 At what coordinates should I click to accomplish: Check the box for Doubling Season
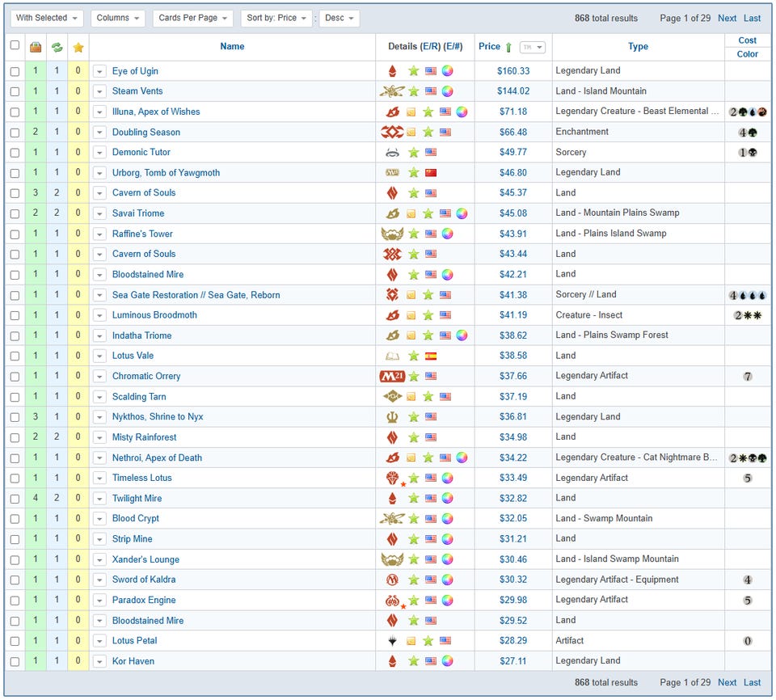pos(15,133)
